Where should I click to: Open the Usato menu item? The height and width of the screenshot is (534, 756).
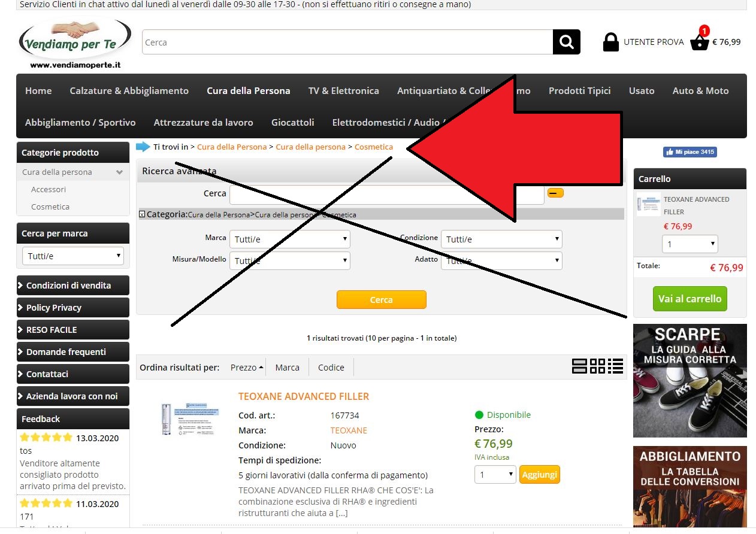pos(641,90)
